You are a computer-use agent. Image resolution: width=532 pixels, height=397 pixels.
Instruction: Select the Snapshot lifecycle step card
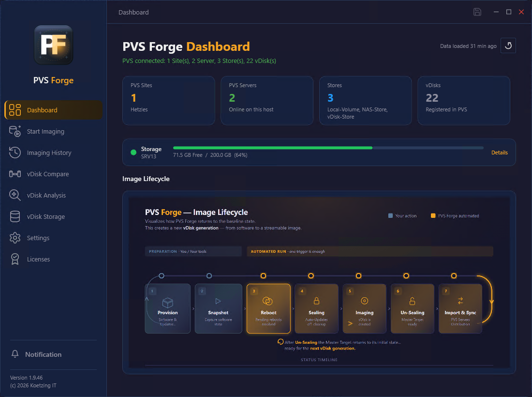click(218, 309)
